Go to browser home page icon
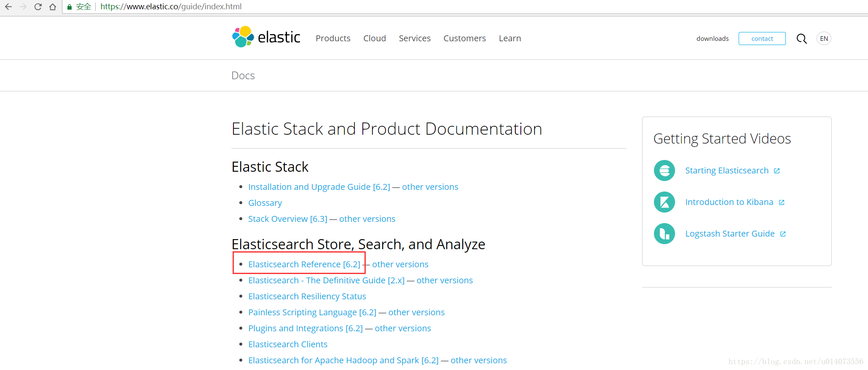This screenshot has width=868, height=370. [x=53, y=7]
